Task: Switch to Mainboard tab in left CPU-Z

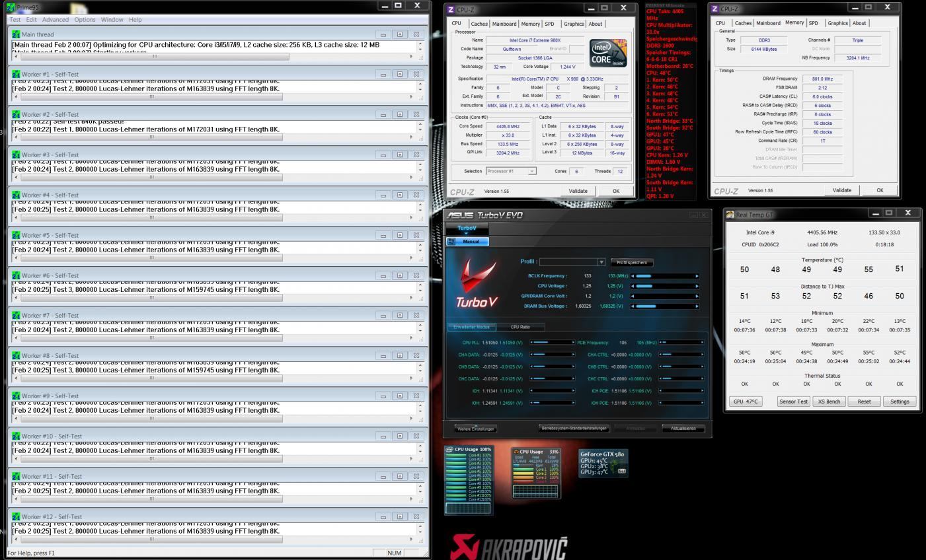Action: [x=504, y=24]
